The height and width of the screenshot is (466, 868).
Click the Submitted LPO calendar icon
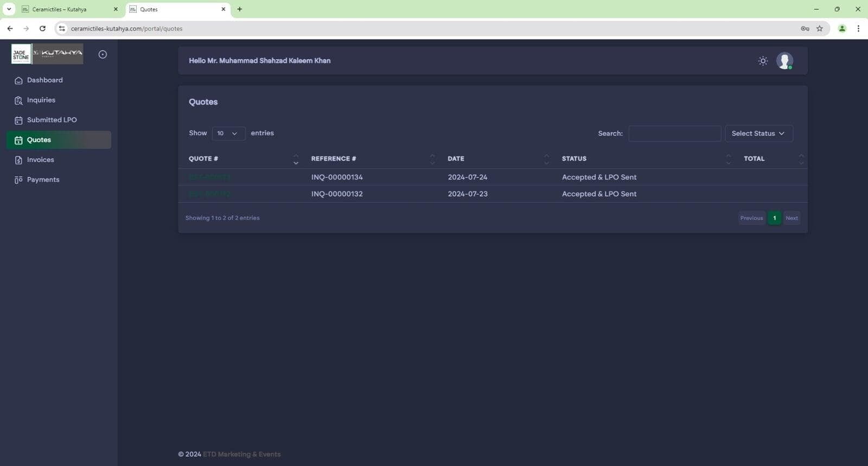[18, 120]
